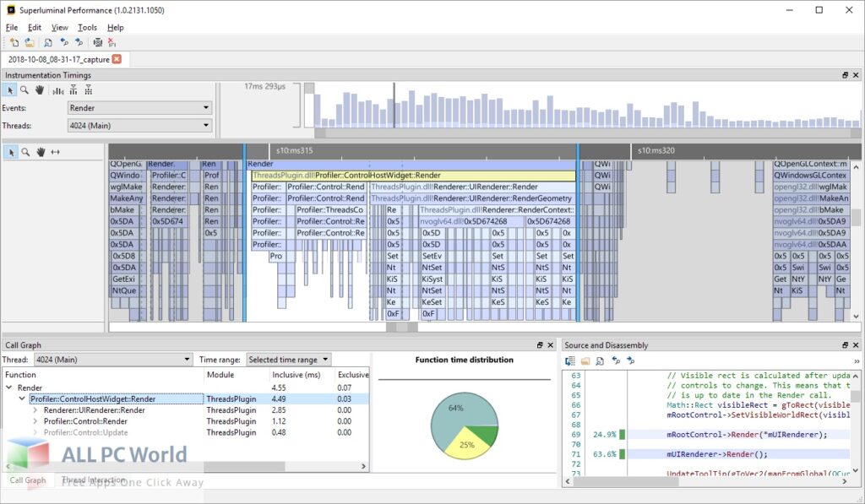This screenshot has width=865, height=504.
Task: Expand the Renderer::UIRenderer::Render tree node
Action: pyautogui.click(x=35, y=410)
